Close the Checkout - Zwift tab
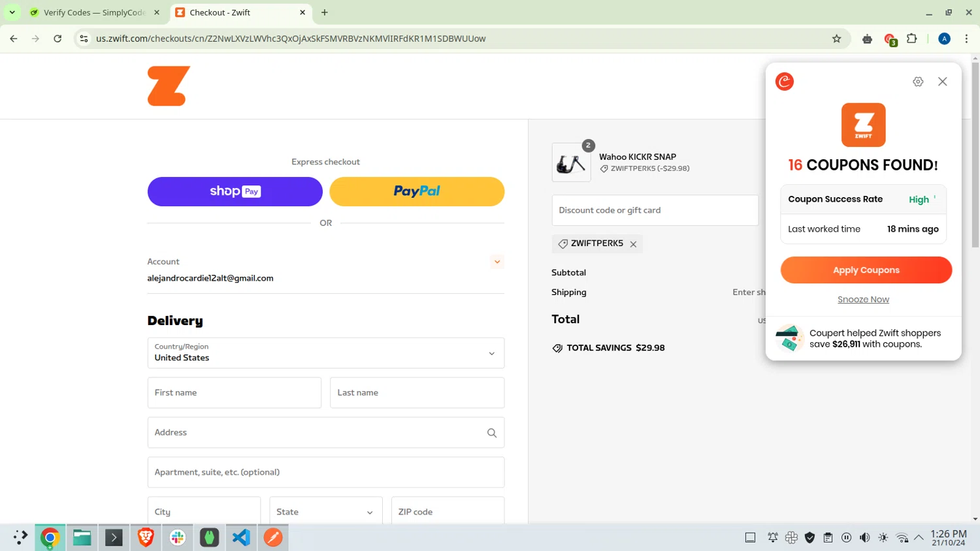 [302, 12]
